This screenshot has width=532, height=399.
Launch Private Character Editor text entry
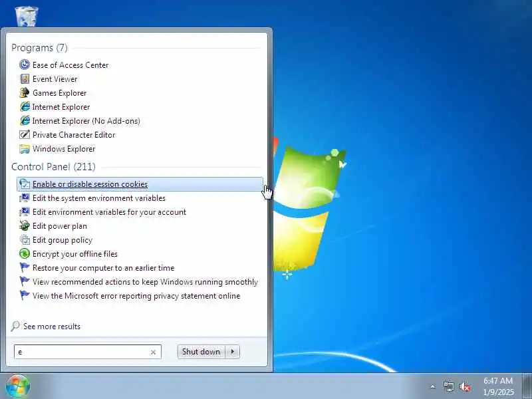pos(74,135)
